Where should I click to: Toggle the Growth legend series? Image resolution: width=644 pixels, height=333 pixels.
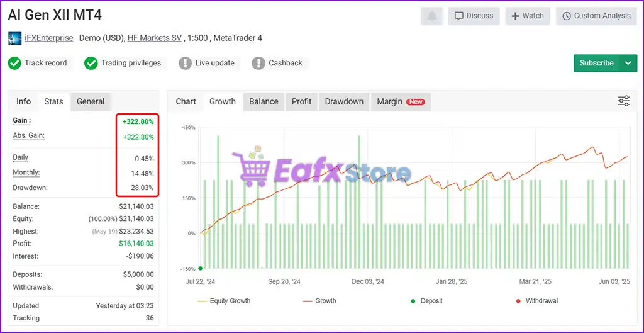point(319,301)
